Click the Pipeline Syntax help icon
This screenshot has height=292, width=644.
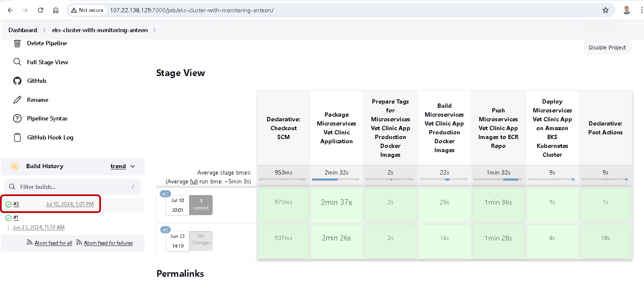coord(17,118)
